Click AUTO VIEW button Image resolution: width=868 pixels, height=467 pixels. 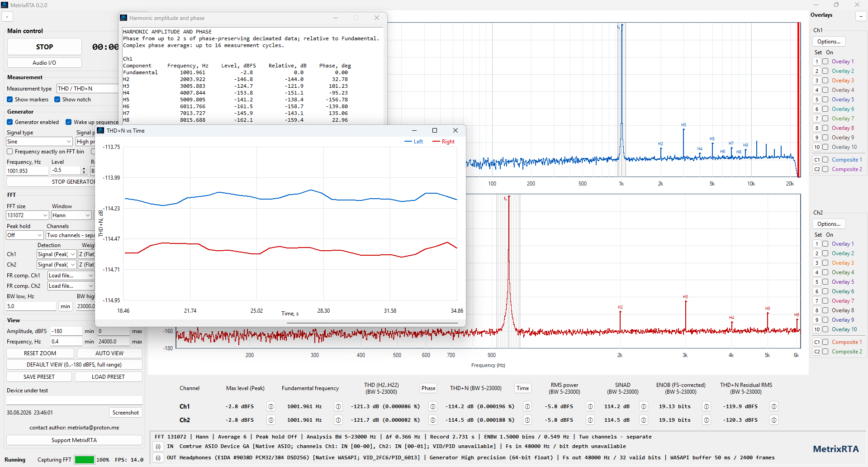point(109,353)
